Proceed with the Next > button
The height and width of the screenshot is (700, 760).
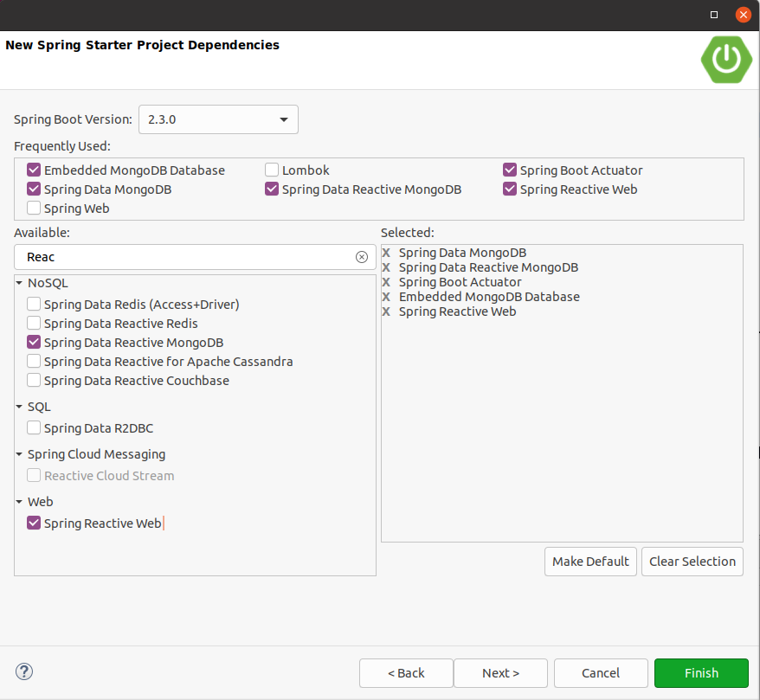(x=500, y=673)
